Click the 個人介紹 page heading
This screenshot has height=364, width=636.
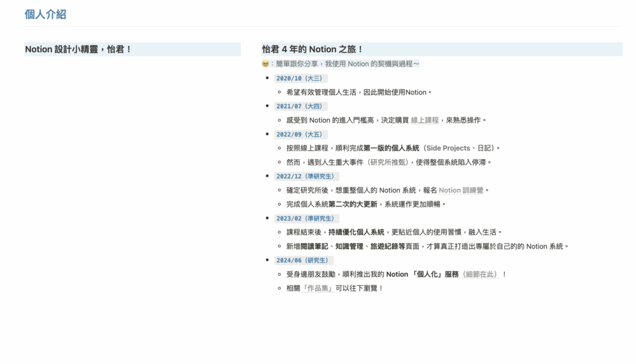click(45, 14)
